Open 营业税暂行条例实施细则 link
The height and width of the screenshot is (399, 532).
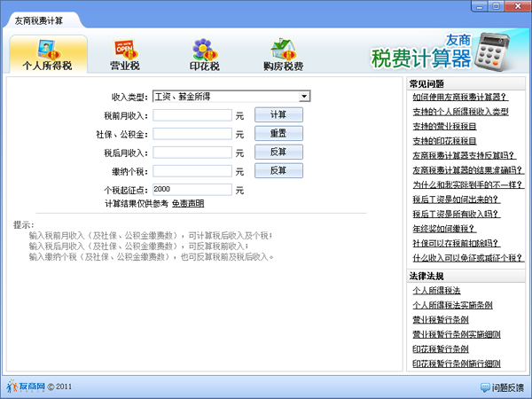click(x=457, y=334)
